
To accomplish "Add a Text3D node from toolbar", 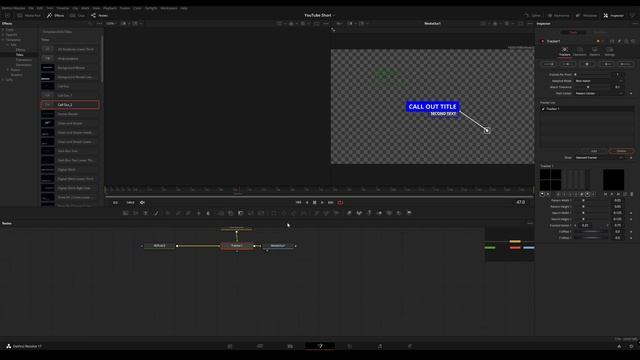I will click(x=369, y=213).
